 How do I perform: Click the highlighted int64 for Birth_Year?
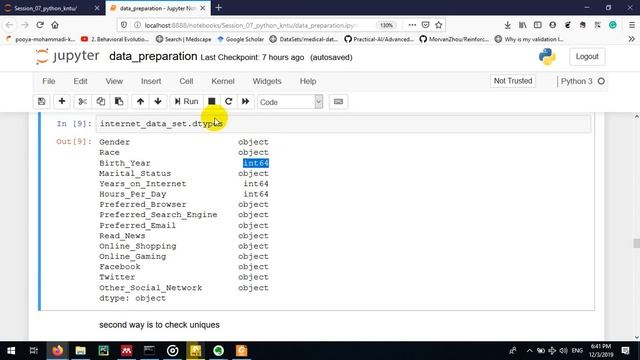(x=256, y=163)
